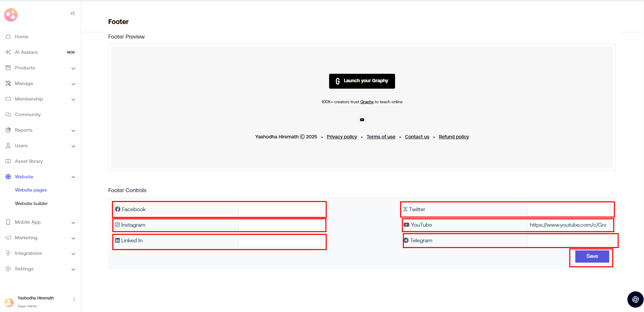Open the user options three-dot menu
This screenshot has width=644, height=312.
(x=74, y=299)
